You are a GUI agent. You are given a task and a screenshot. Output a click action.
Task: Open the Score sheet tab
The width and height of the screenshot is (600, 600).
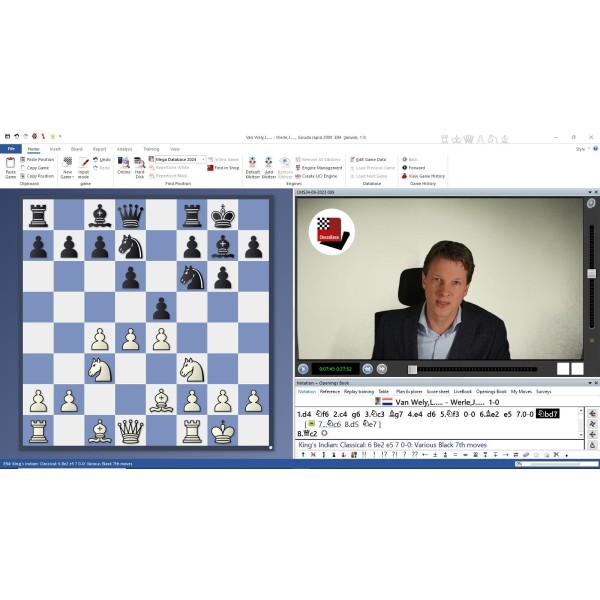click(x=438, y=391)
